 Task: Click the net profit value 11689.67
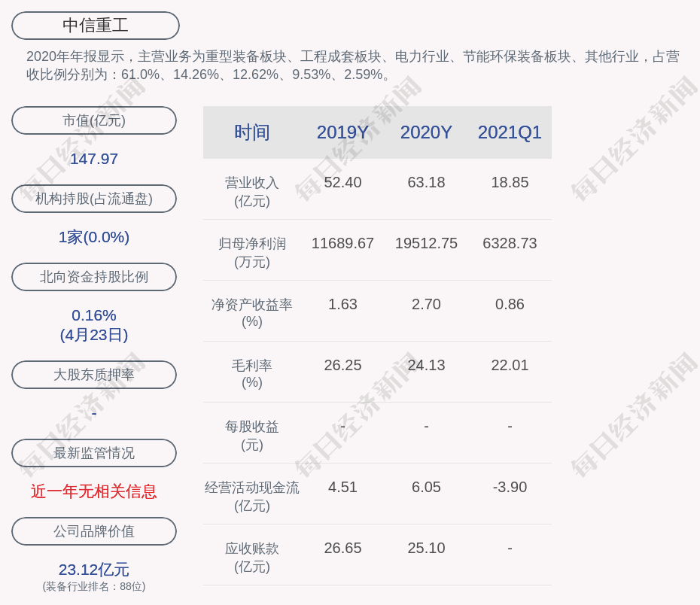(x=343, y=243)
